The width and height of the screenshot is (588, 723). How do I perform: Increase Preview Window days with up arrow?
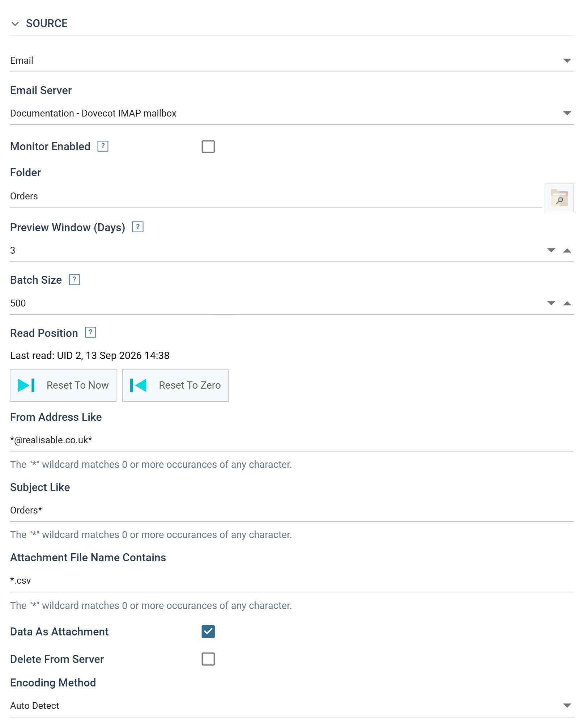coord(567,250)
